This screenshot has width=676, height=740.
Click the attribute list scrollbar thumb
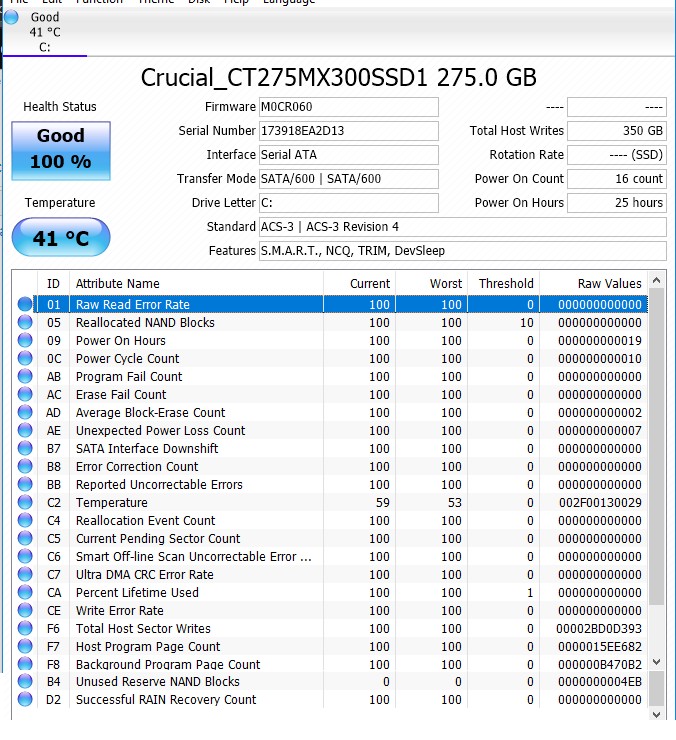[x=656, y=446]
